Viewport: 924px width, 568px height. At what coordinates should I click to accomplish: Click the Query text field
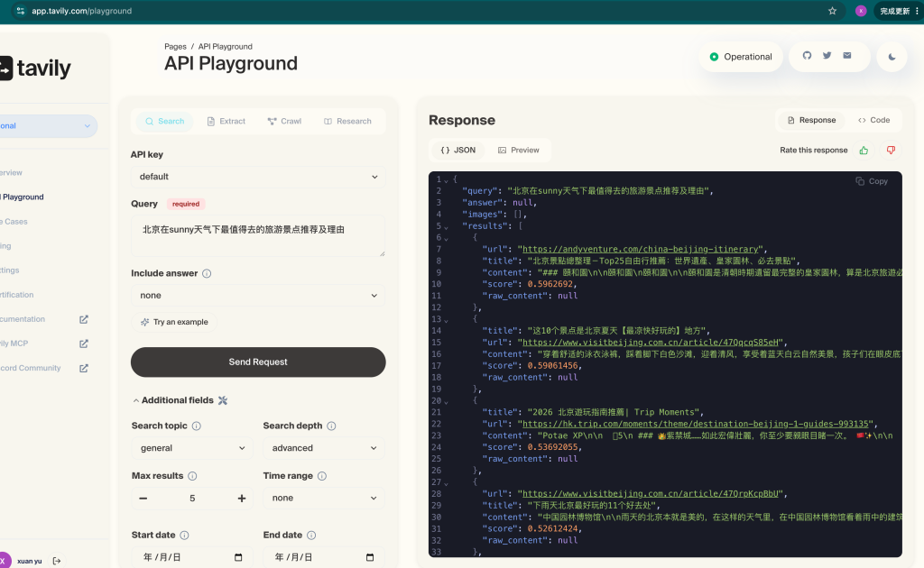(258, 235)
